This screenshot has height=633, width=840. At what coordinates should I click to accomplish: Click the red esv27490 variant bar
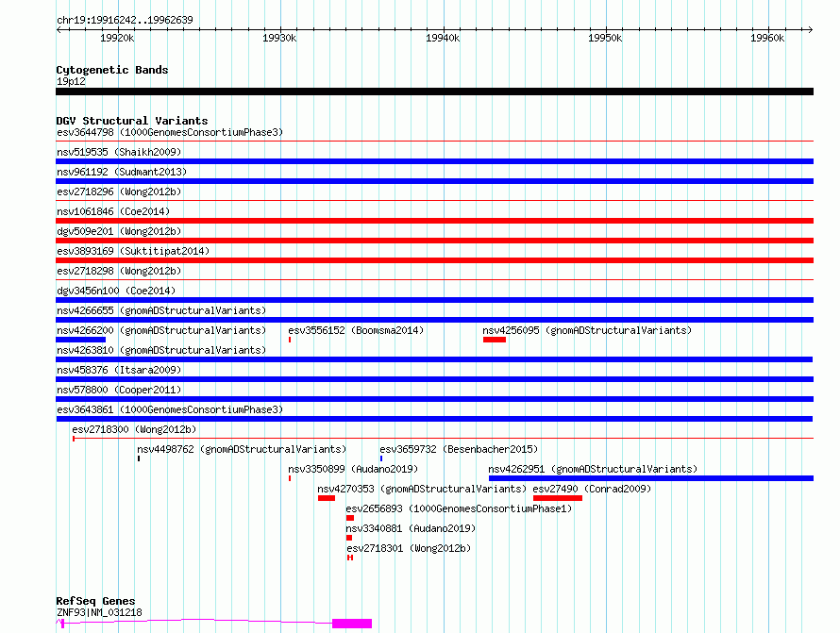(x=558, y=498)
